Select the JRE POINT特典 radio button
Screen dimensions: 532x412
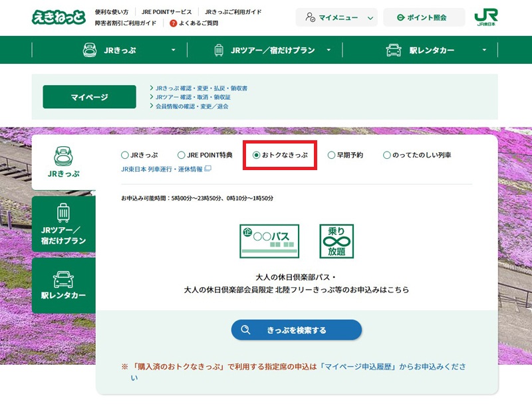tap(181, 155)
